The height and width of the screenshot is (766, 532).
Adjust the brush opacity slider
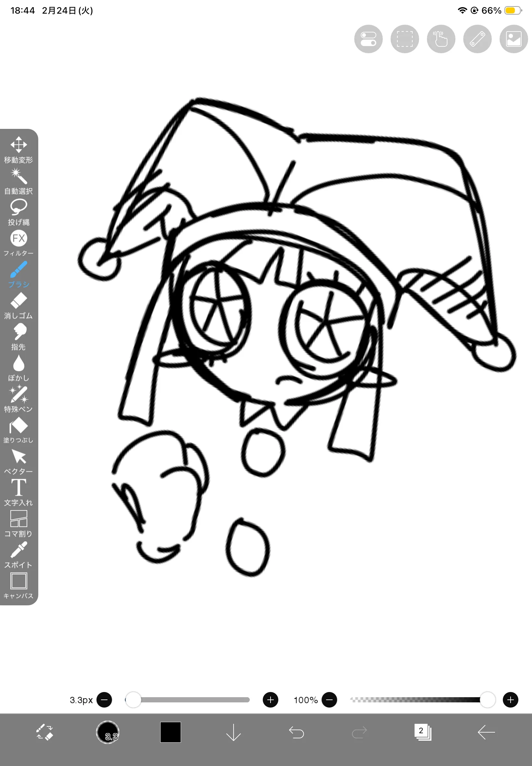coord(423,700)
